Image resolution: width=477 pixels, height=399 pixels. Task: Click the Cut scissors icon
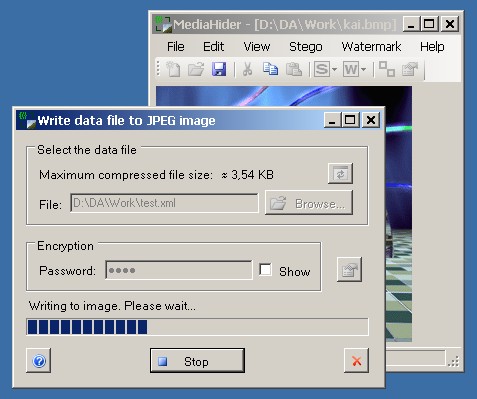coord(247,70)
